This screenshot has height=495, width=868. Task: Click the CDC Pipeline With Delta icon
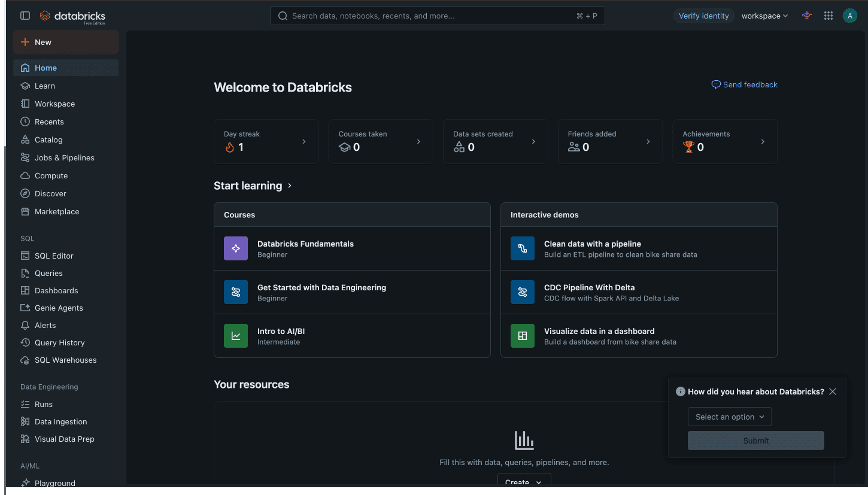tap(523, 292)
